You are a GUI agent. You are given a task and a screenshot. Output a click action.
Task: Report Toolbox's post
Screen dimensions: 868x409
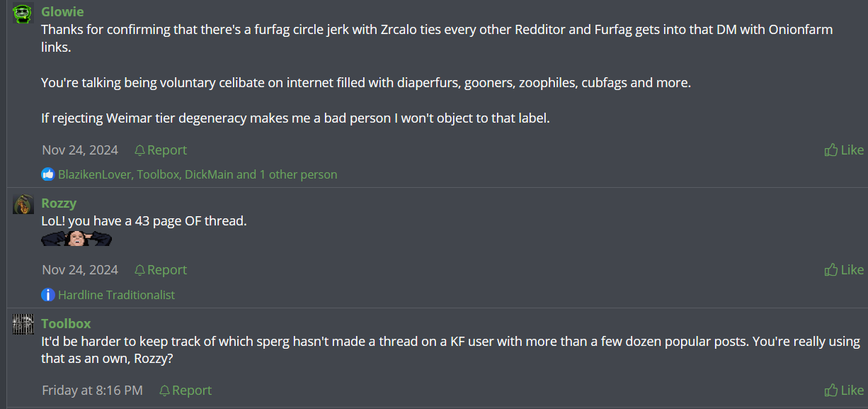point(185,391)
